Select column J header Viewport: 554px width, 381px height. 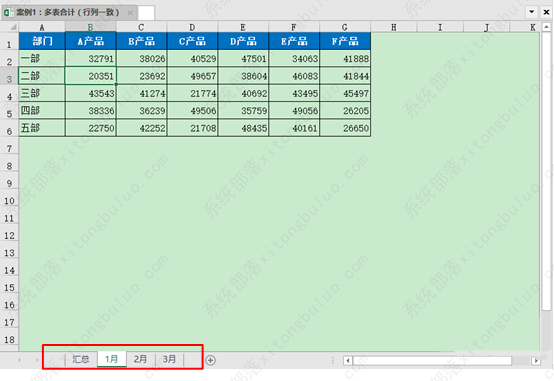click(487, 27)
